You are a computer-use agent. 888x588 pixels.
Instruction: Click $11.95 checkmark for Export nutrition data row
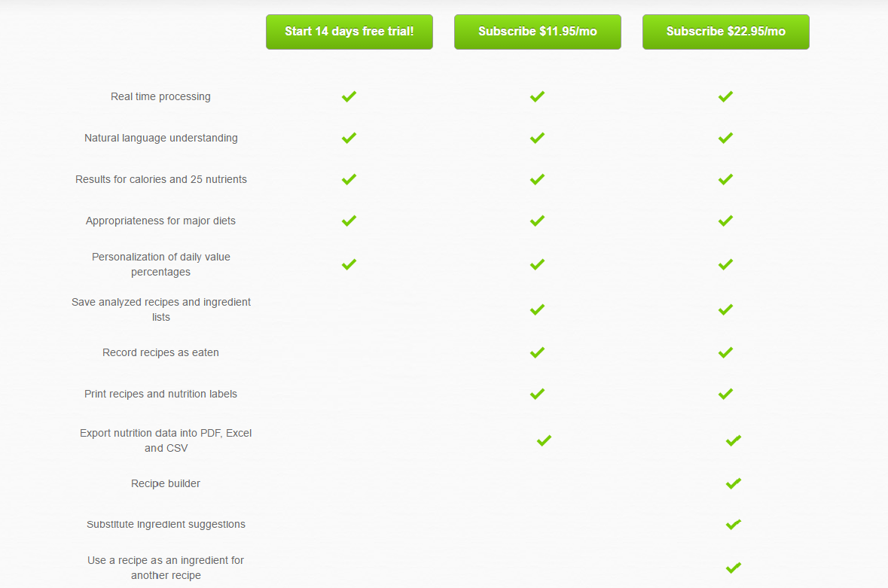pos(545,441)
